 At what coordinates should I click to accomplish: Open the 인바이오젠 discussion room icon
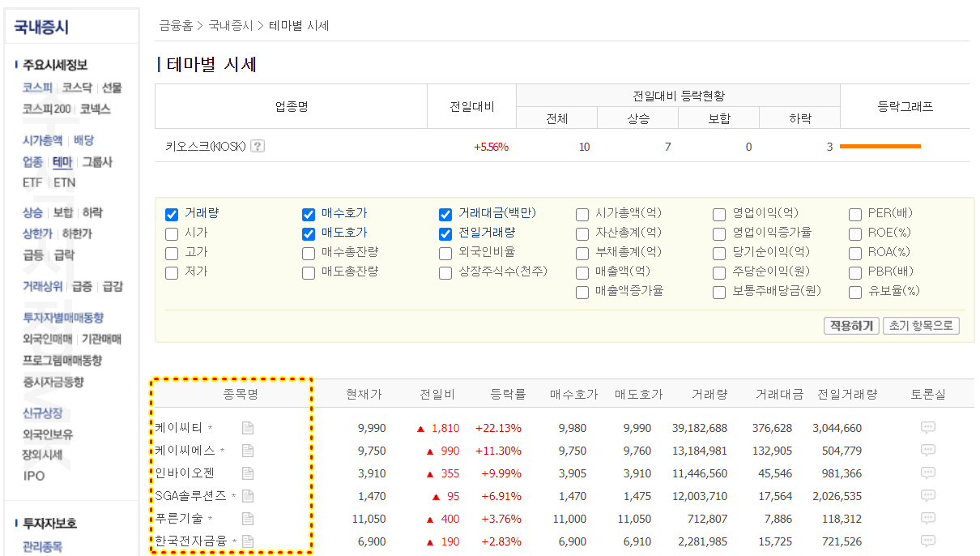point(928,473)
